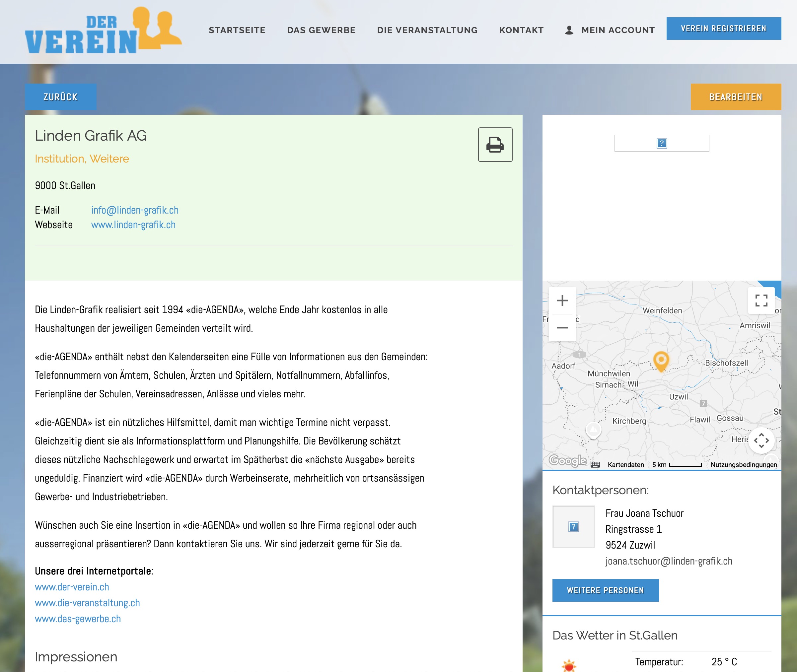797x672 pixels.
Task: Click Uzwil label on map
Action: (x=679, y=397)
